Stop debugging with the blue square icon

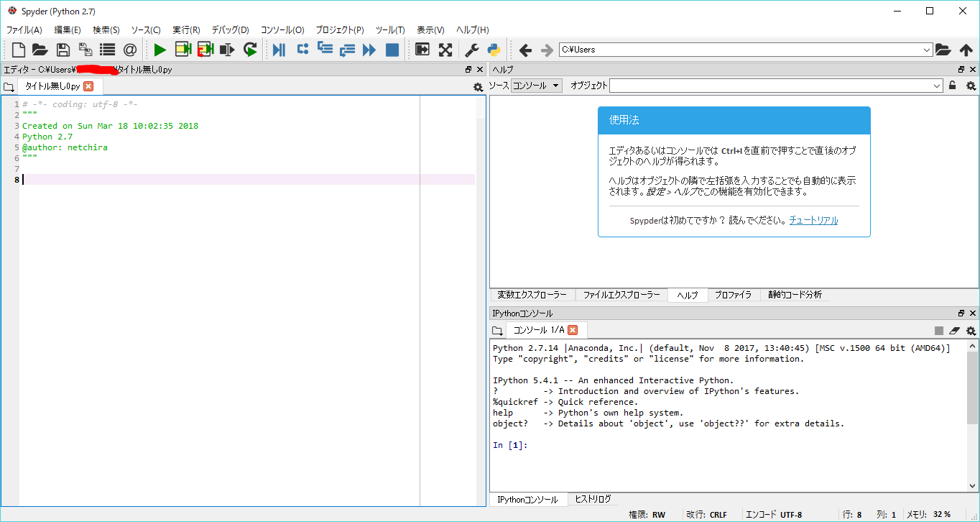coord(392,50)
